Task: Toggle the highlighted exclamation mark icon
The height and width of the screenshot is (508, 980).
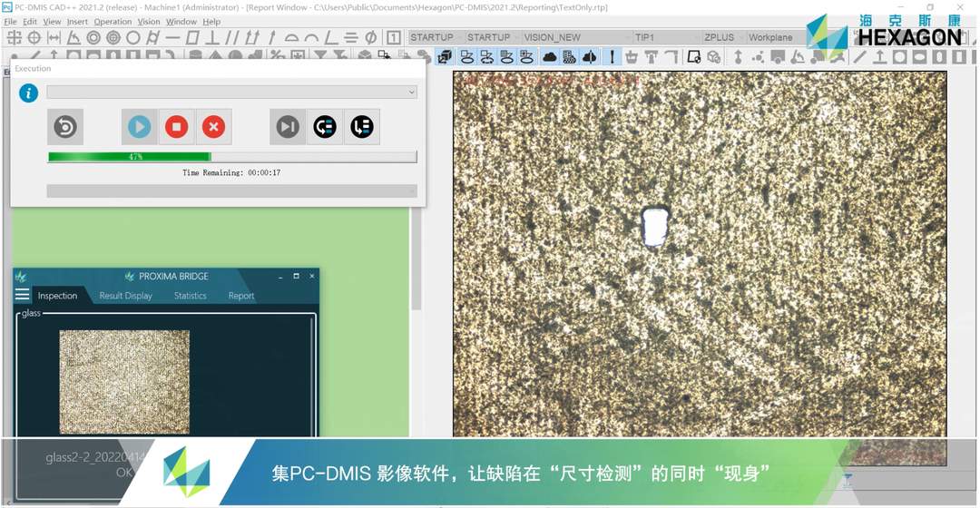Action: pos(612,57)
